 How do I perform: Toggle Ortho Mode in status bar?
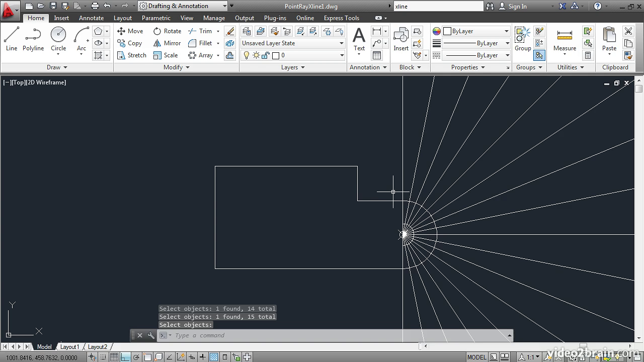125,357
